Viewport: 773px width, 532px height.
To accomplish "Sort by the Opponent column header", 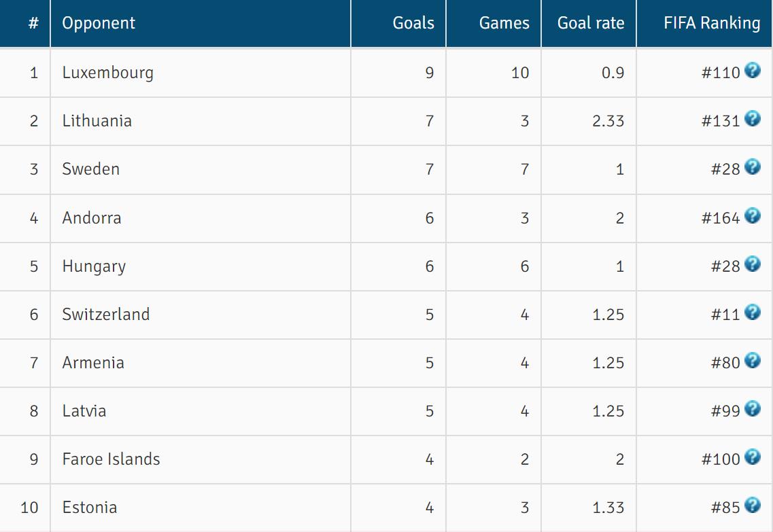I will click(x=99, y=23).
